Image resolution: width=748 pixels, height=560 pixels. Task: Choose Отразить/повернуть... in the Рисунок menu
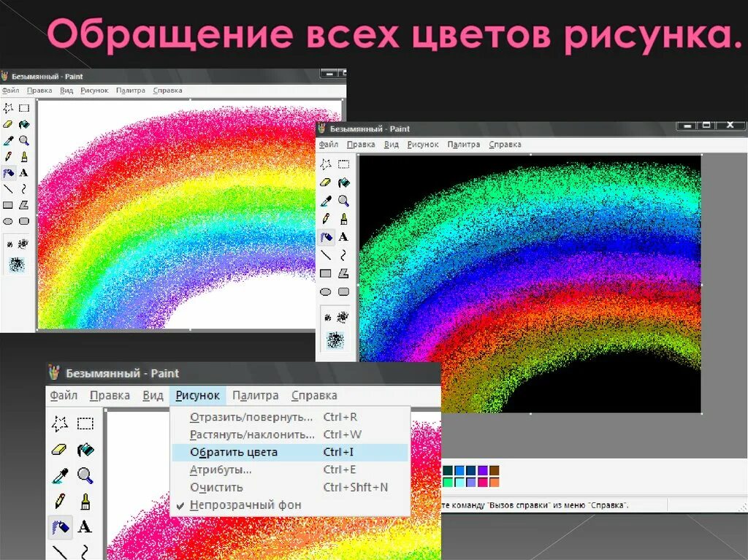click(x=290, y=417)
